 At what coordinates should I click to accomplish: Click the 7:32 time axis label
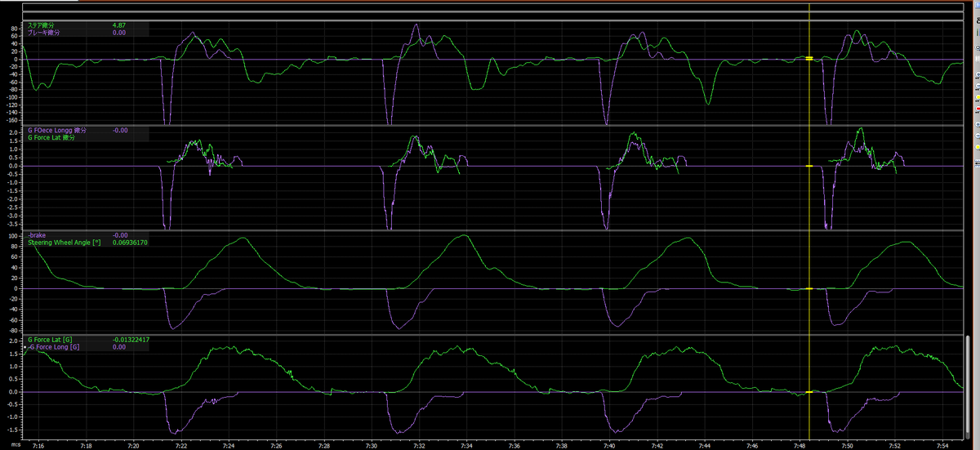(419, 446)
